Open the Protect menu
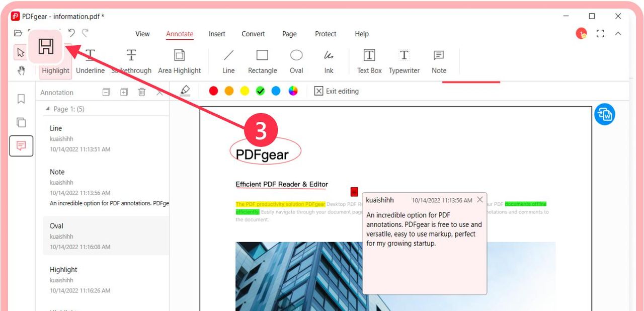The height and width of the screenshot is (311, 644). [325, 34]
